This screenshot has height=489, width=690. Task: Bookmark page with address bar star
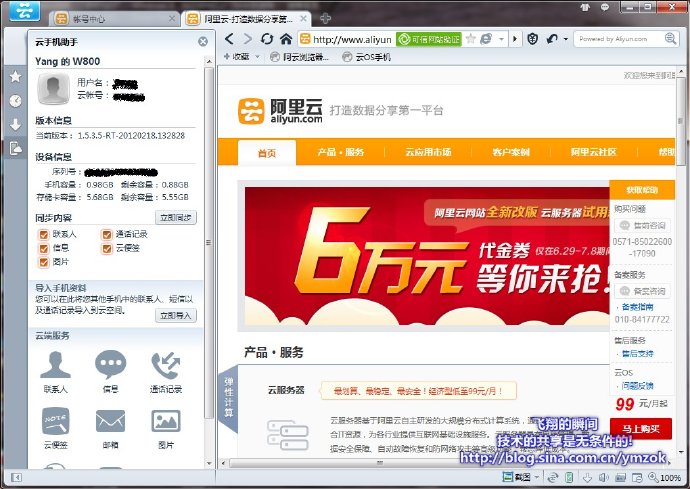click(x=470, y=39)
